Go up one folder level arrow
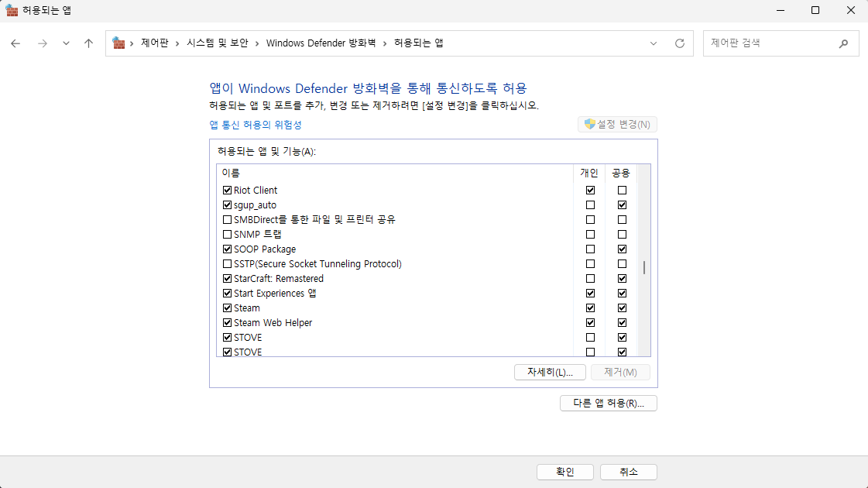 88,43
